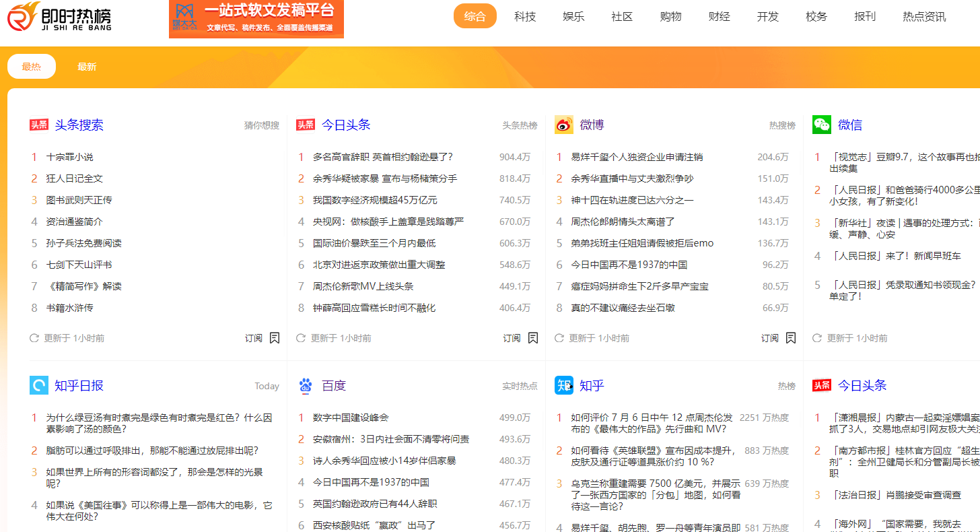Click bookmark icon in 头条搜索 card
Screen dimensions: 980x532
tap(275, 338)
